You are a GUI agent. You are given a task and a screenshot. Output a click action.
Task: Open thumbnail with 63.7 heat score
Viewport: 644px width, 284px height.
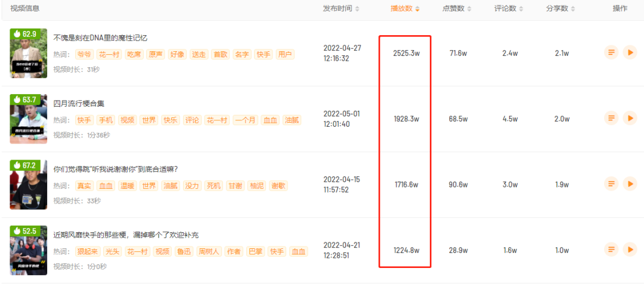[29, 119]
